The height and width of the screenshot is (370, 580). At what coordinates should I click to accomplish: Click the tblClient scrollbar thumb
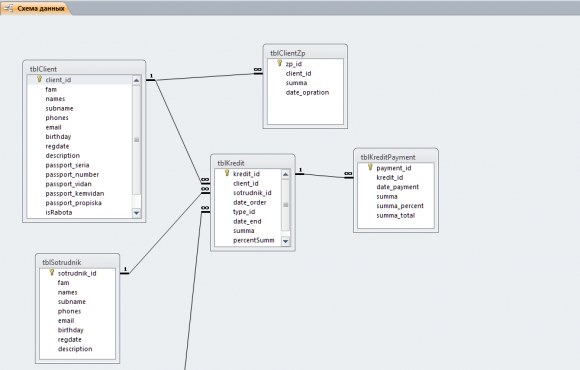point(136,140)
